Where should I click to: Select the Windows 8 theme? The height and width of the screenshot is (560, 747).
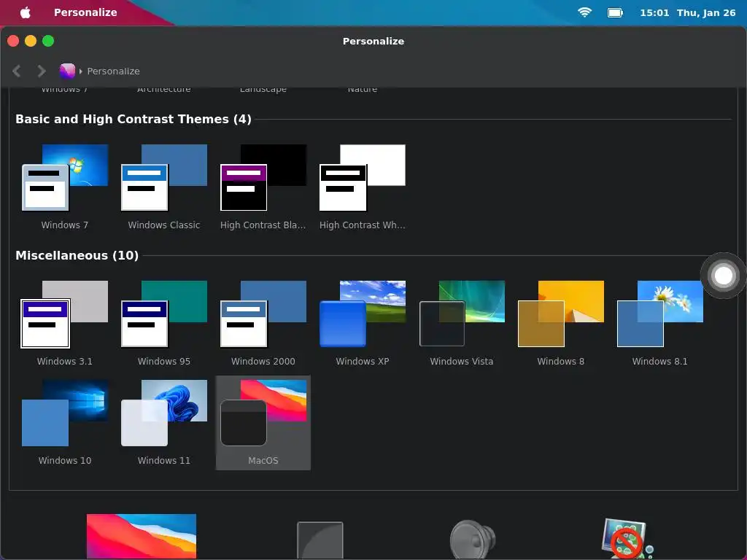click(x=560, y=324)
